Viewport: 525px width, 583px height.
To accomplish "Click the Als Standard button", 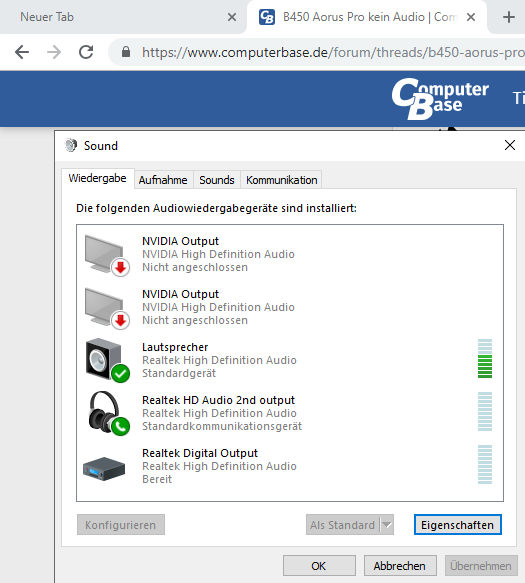I will [x=342, y=525].
